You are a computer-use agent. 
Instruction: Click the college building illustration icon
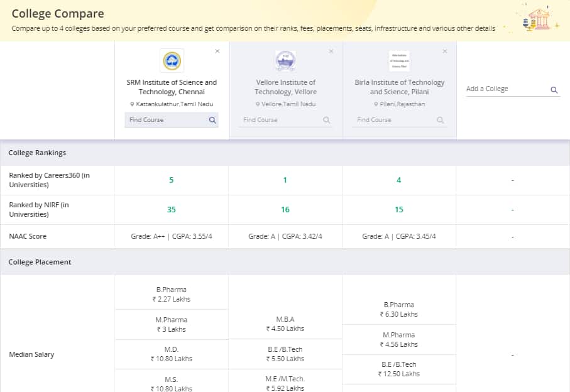538,19
